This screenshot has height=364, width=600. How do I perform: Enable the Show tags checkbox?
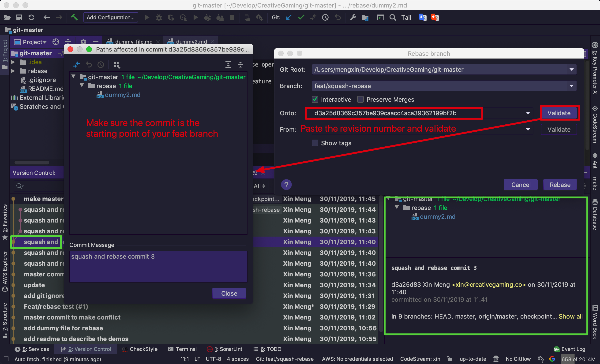tap(315, 143)
